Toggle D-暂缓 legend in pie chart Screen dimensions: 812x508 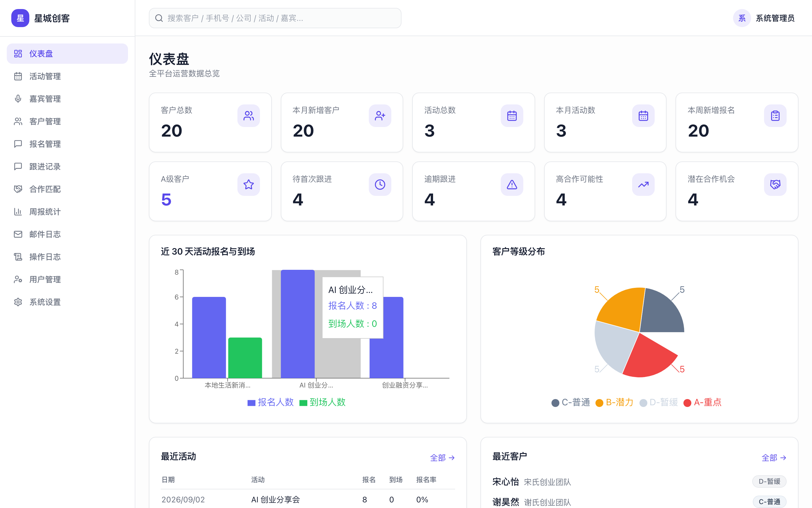(x=659, y=402)
